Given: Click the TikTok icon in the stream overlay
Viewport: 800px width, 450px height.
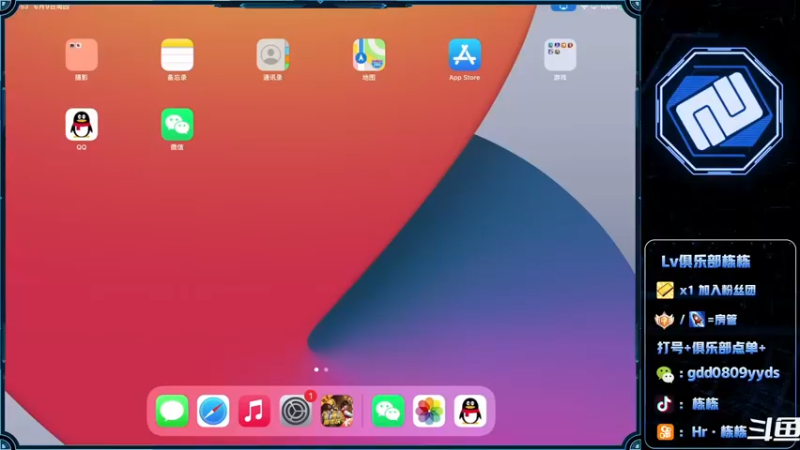Looking at the screenshot, I should pos(664,404).
